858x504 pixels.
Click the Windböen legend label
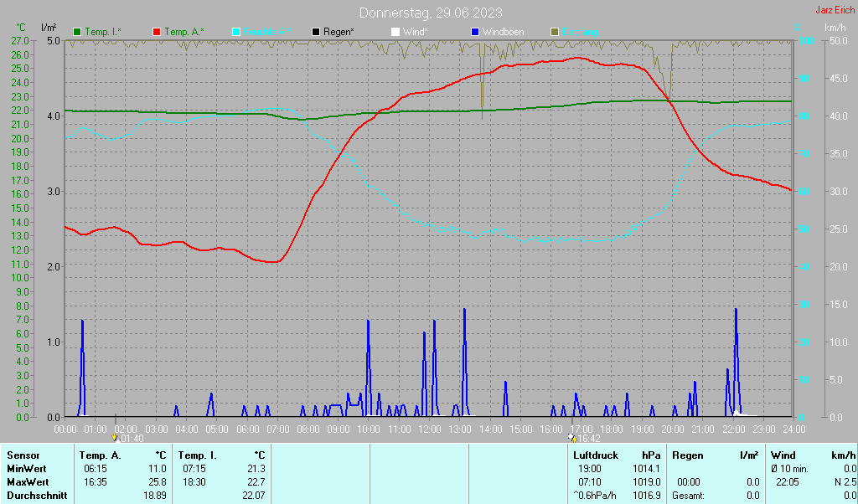point(503,33)
